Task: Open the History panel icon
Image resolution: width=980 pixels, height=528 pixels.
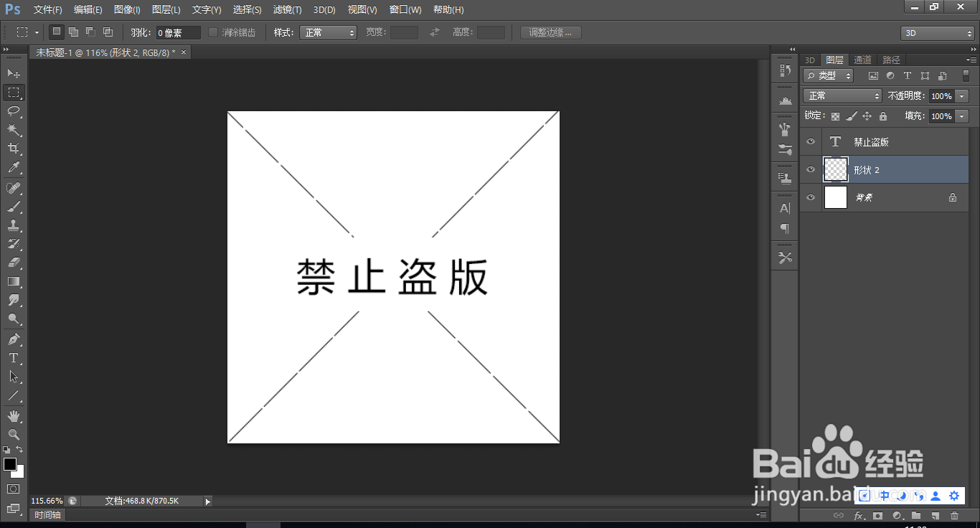Action: [785, 70]
